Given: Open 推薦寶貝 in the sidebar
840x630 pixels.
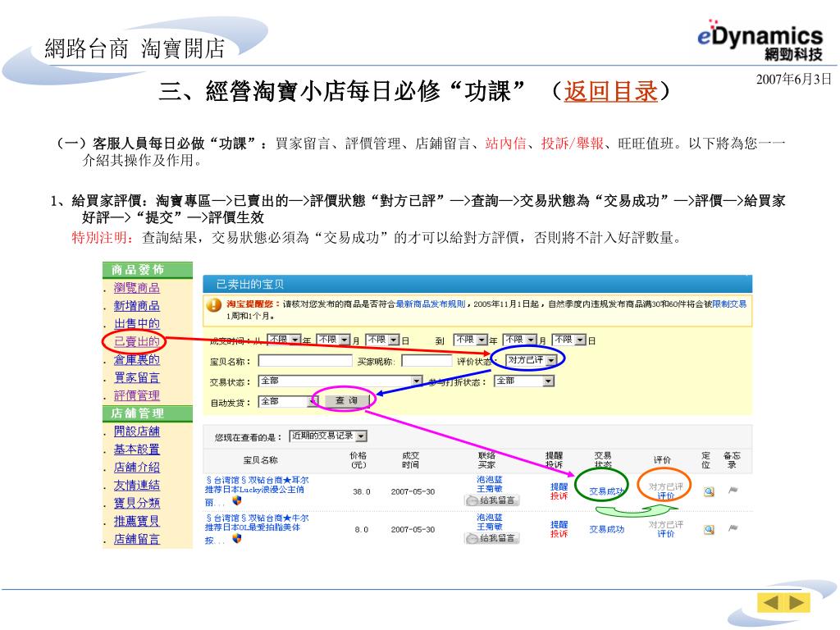Looking at the screenshot, I should pyautogui.click(x=137, y=521).
